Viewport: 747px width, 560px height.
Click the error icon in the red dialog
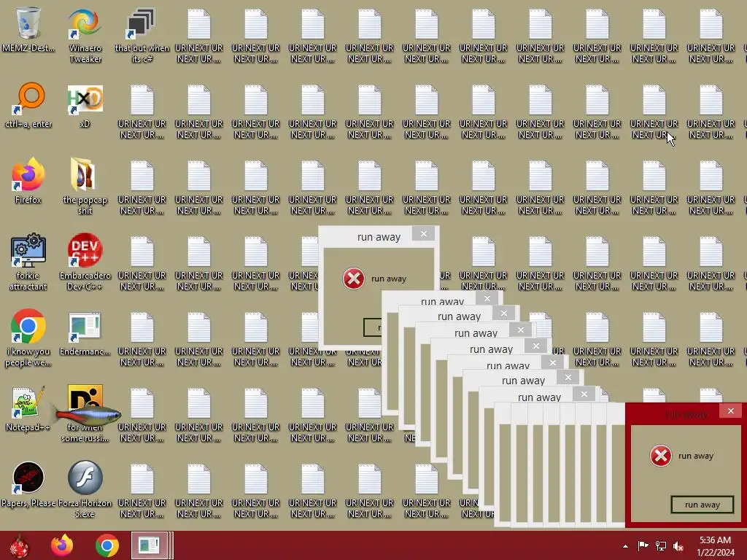tap(661, 456)
